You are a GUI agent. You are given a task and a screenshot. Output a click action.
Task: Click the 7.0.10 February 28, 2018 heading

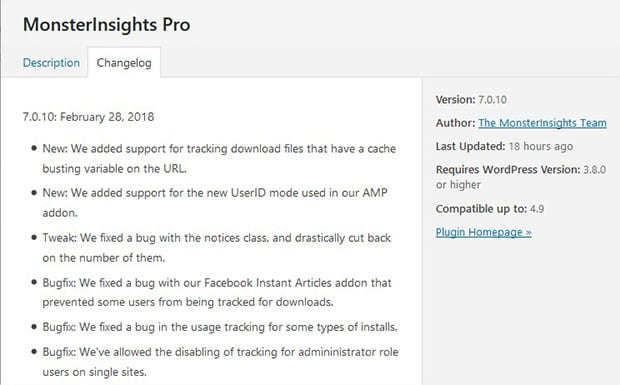click(88, 117)
